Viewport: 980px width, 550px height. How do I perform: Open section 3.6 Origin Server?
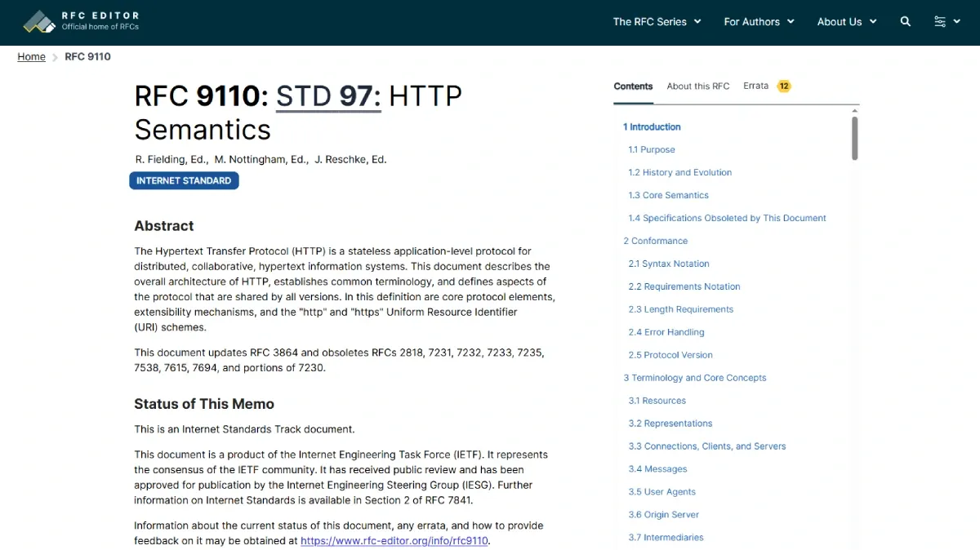point(663,516)
